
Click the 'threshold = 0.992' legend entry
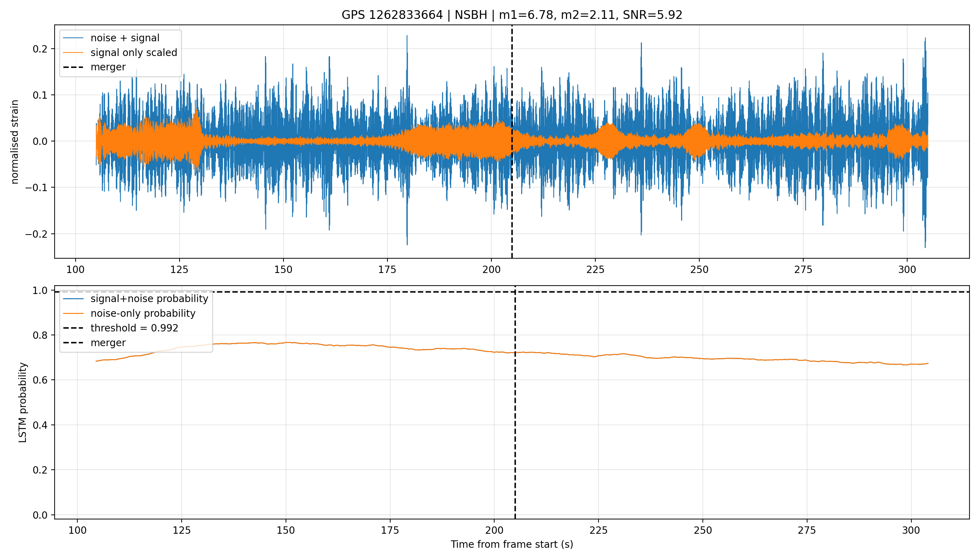(x=121, y=328)
